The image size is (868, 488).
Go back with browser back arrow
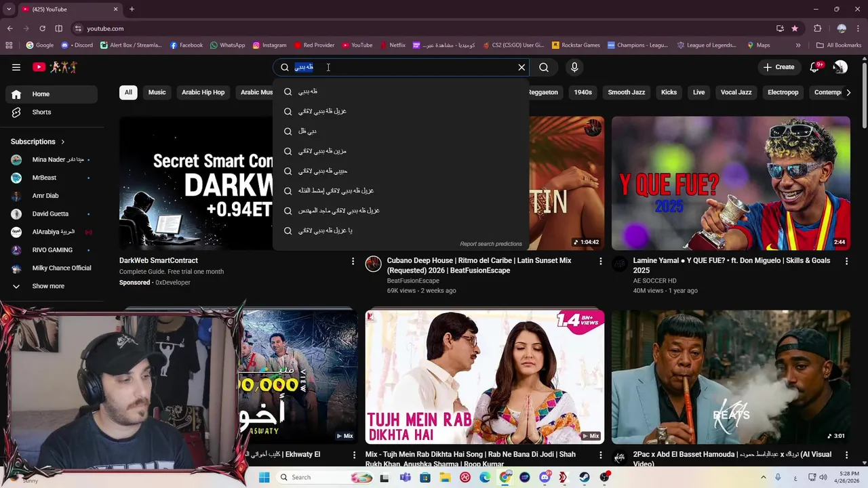point(9,28)
